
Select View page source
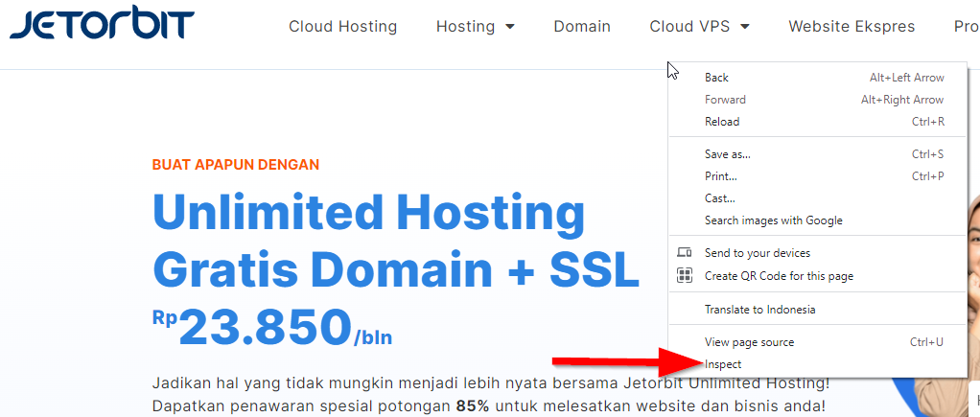[x=818, y=342]
